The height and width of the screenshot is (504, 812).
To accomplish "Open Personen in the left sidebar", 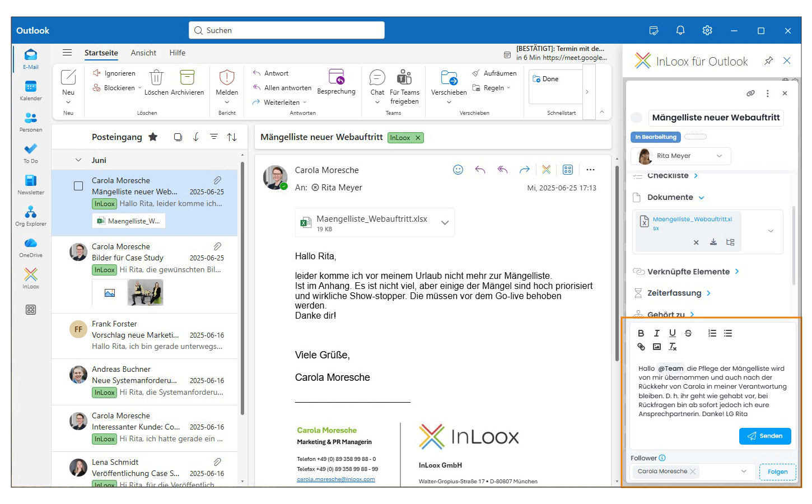I will (x=31, y=122).
